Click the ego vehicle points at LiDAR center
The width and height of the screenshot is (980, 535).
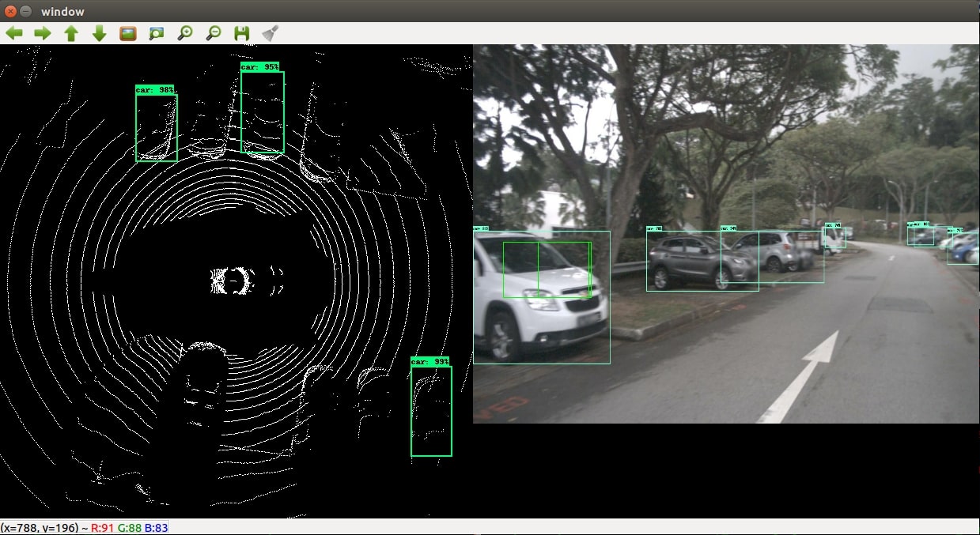click(237, 280)
